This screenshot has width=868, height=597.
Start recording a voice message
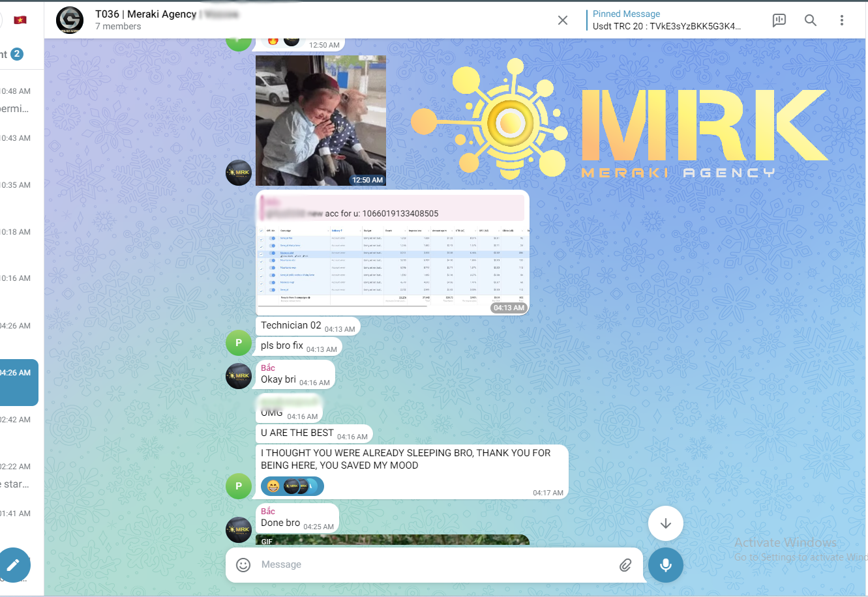click(x=666, y=565)
